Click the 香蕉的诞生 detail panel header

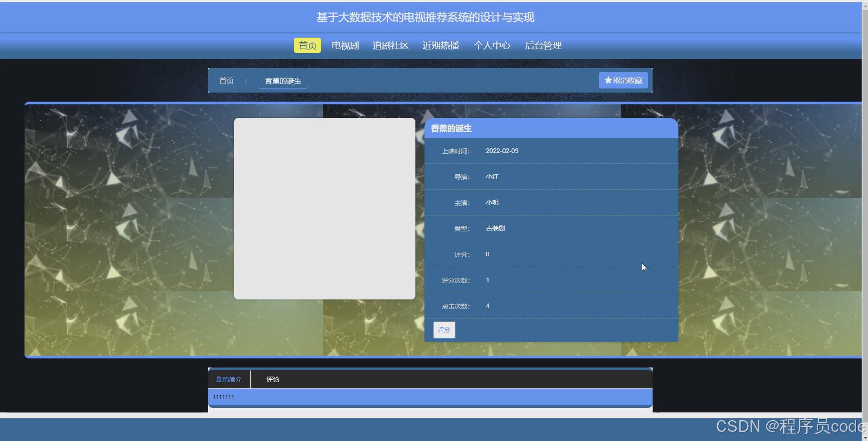tap(451, 128)
